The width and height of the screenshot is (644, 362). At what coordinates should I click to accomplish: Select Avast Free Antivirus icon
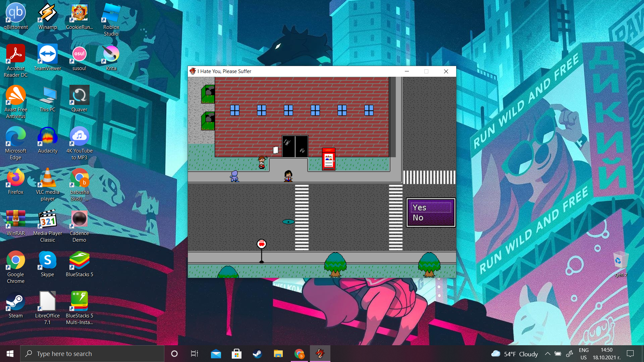click(x=16, y=102)
